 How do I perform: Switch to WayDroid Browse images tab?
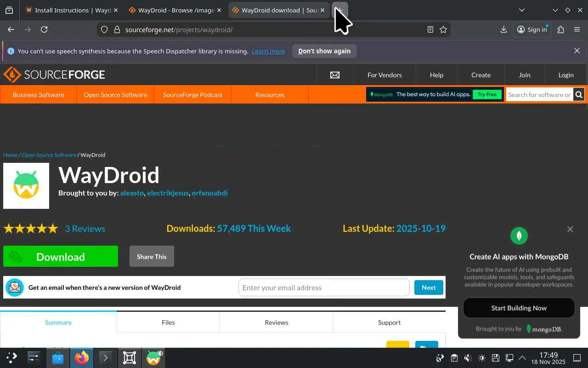click(175, 10)
